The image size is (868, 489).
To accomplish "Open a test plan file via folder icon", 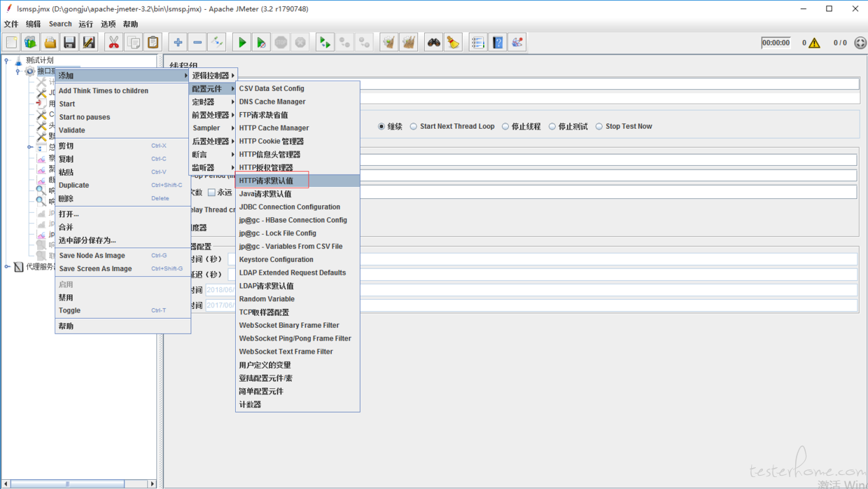I will pos(50,43).
